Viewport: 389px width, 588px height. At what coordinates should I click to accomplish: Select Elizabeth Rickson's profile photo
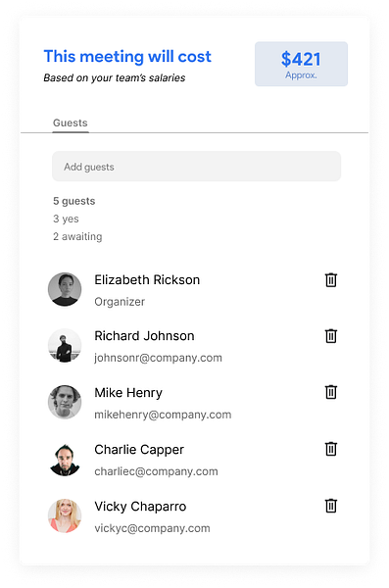coord(65,289)
